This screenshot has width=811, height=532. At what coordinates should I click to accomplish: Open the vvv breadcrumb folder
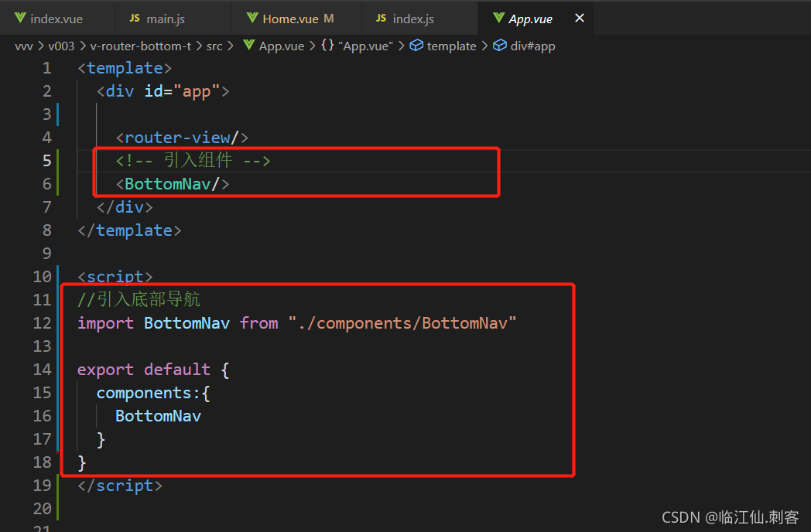(24, 46)
